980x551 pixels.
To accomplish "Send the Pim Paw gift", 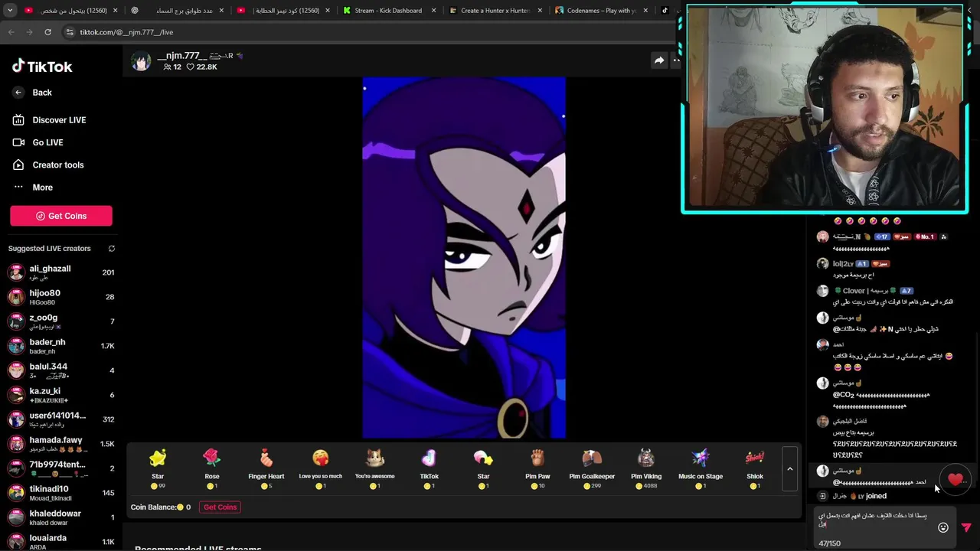I will [x=537, y=468].
